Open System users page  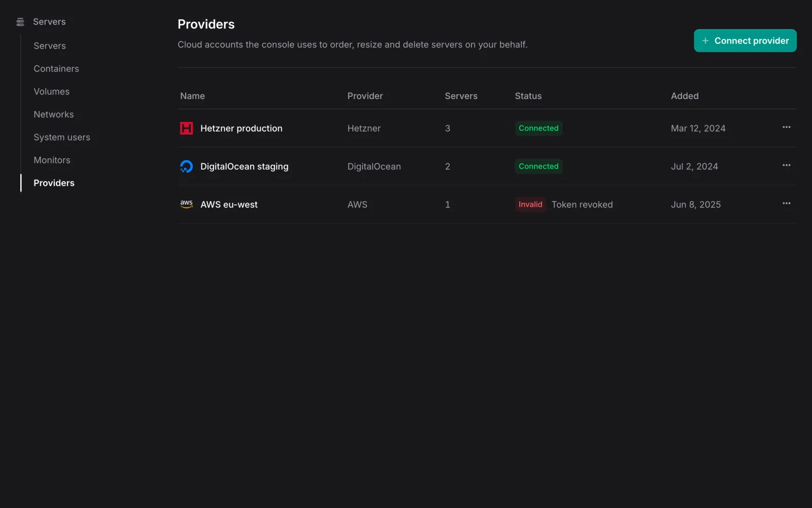click(x=62, y=137)
